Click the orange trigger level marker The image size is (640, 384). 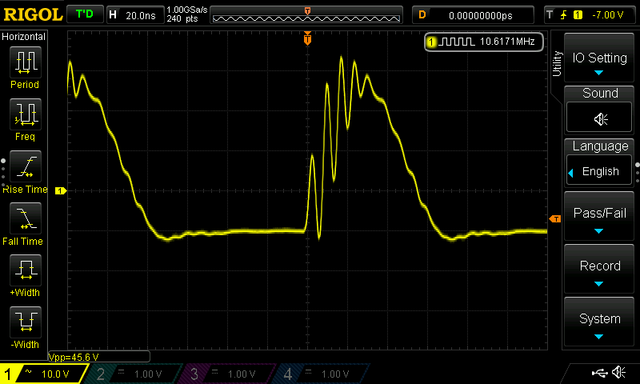pyautogui.click(x=555, y=219)
